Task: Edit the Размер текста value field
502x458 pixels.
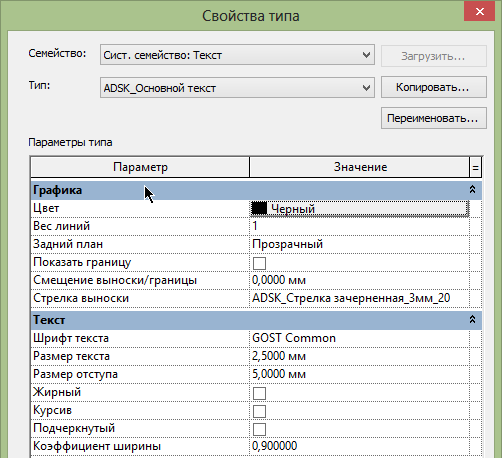Action: click(359, 356)
